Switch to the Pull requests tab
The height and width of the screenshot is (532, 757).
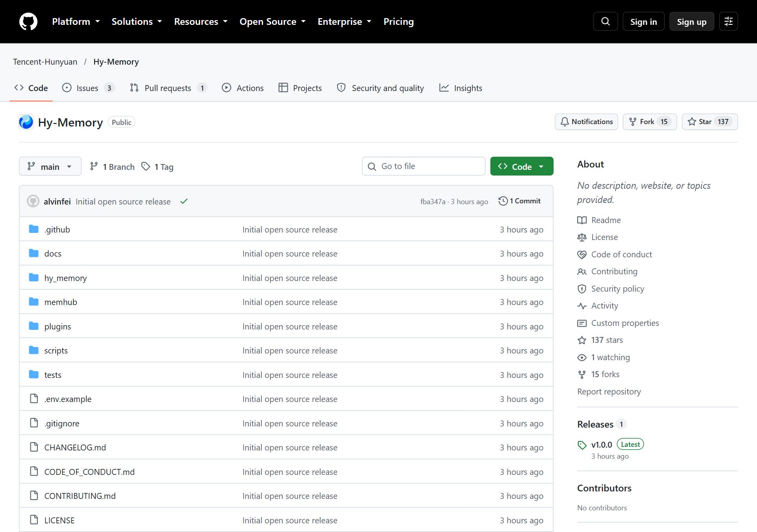pyautogui.click(x=169, y=88)
